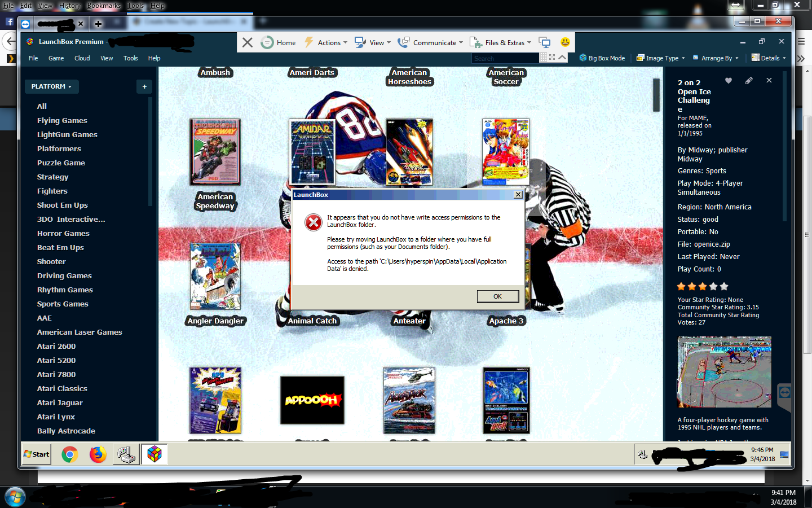Select the Atari 2600 platform
Viewport: 812px width, 508px height.
(56, 346)
